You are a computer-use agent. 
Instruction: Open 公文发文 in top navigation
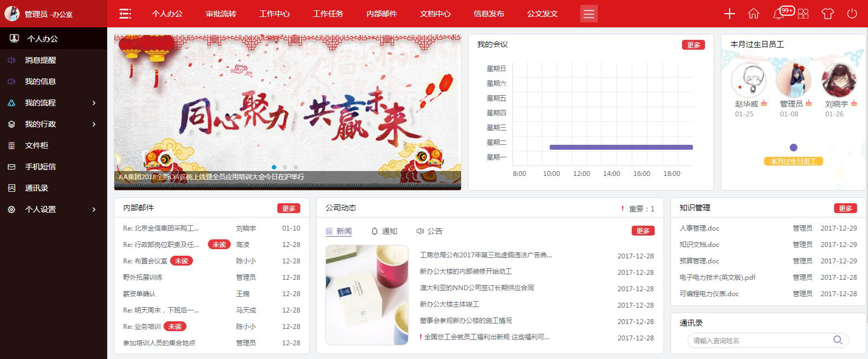point(543,14)
